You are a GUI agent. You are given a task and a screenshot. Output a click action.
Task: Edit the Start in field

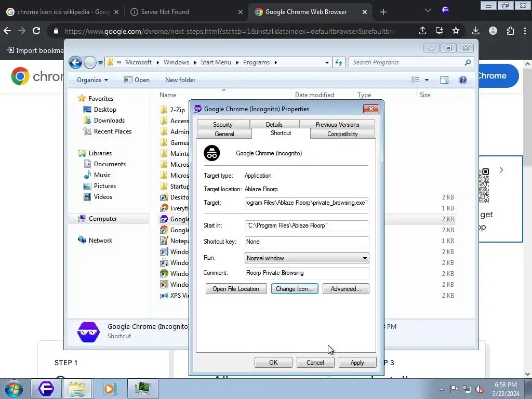(x=307, y=225)
